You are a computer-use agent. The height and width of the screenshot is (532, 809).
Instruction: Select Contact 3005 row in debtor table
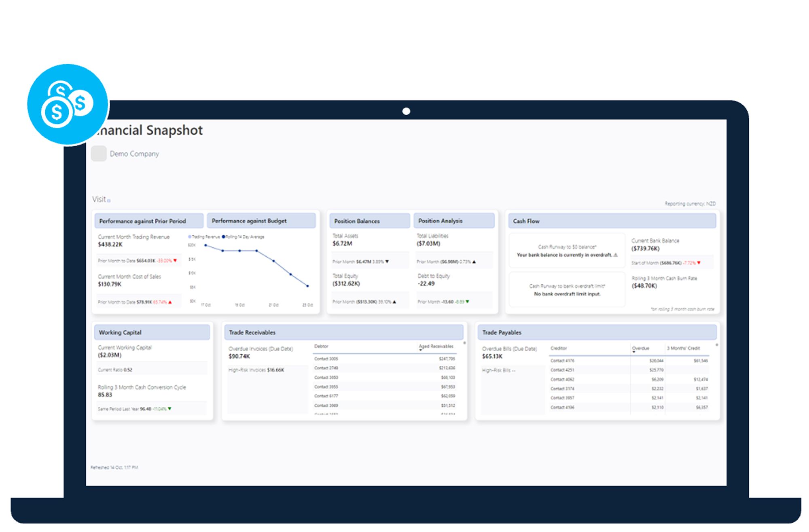click(326, 359)
